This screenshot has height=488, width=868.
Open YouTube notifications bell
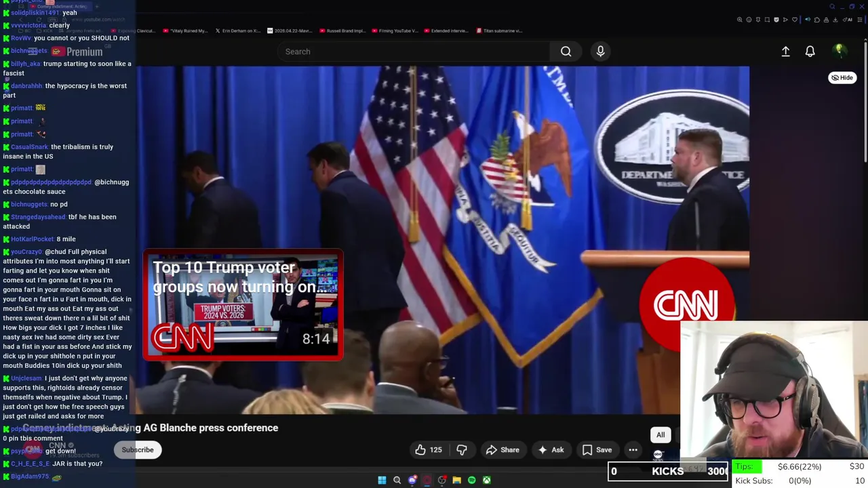coord(810,52)
